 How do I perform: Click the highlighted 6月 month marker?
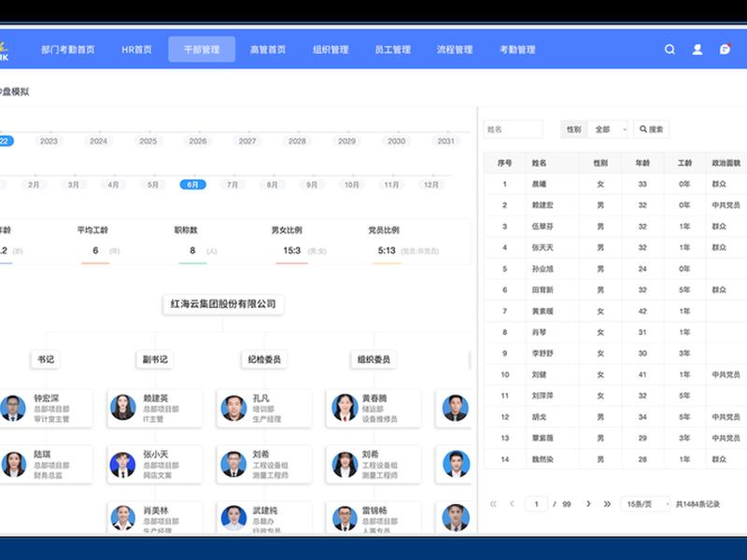193,185
